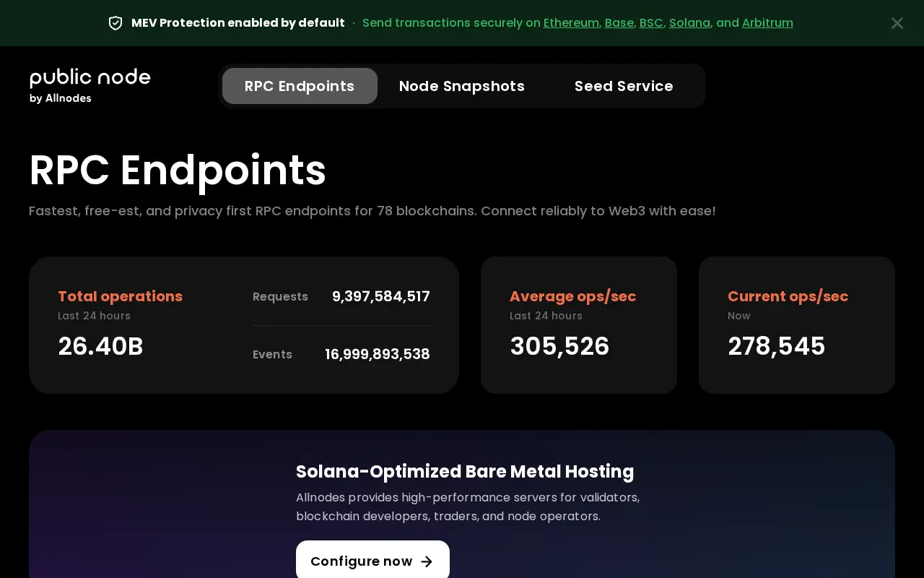This screenshot has height=578, width=924.
Task: Click the 'Fastest, free-est' tagline text
Action: click(x=372, y=211)
